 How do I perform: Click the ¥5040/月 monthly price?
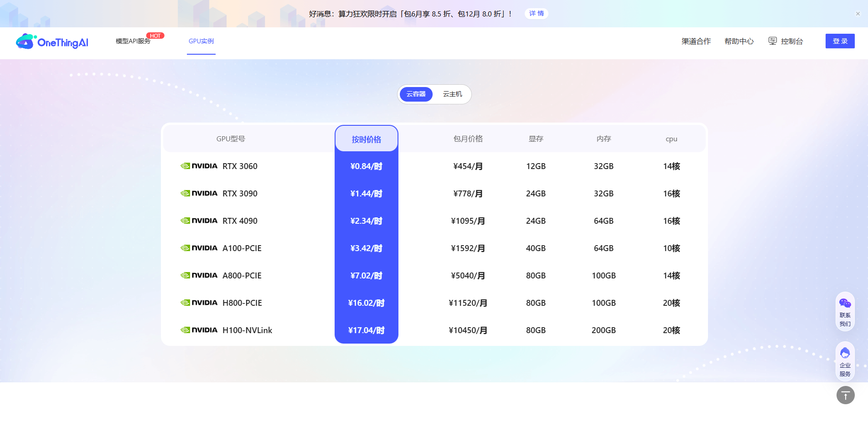(468, 276)
